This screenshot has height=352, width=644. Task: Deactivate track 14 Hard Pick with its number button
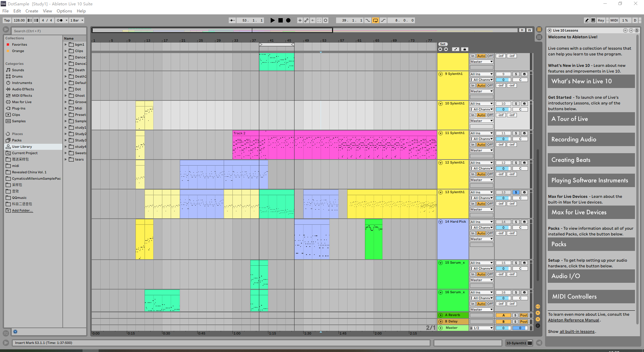point(503,222)
